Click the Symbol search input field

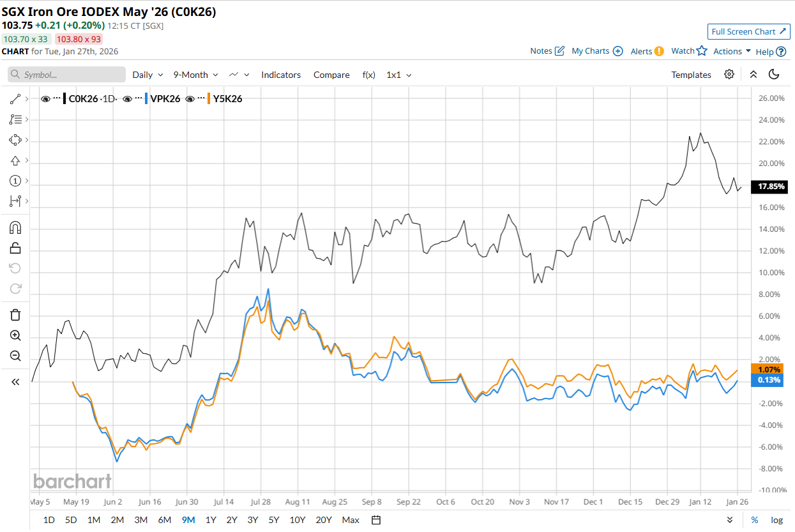click(x=66, y=75)
